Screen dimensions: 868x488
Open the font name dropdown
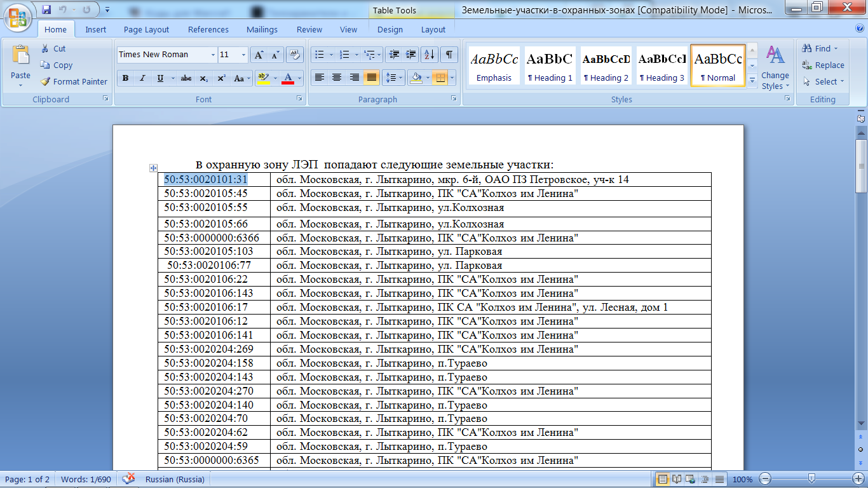pos(213,55)
